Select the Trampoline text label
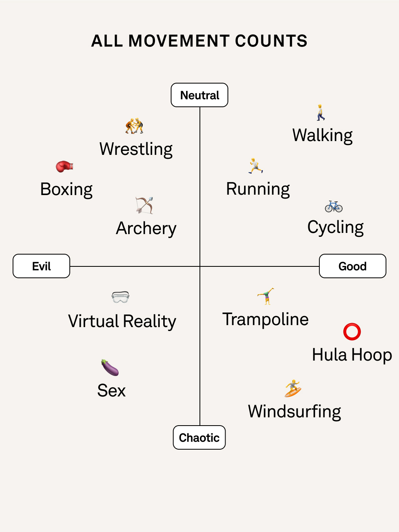 (x=266, y=320)
